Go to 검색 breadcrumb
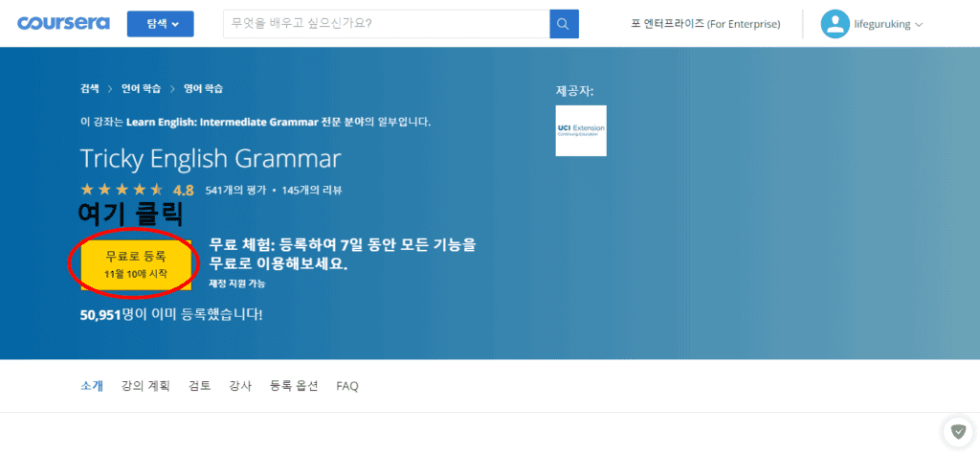This screenshot has height=454, width=980. [x=89, y=89]
